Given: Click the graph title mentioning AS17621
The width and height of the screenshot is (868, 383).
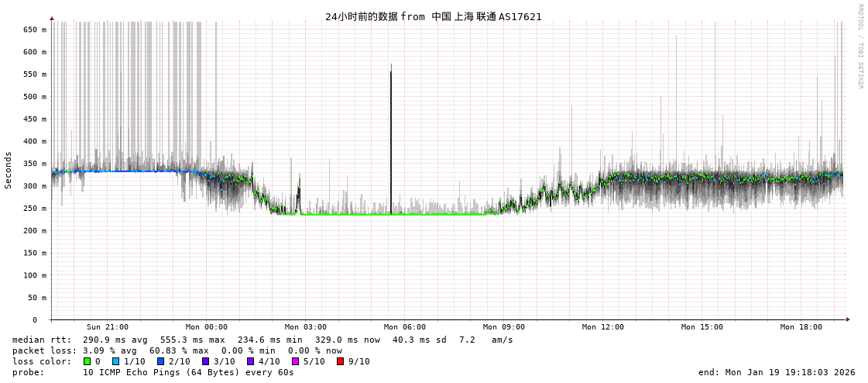Looking at the screenshot, I should pyautogui.click(x=433, y=16).
